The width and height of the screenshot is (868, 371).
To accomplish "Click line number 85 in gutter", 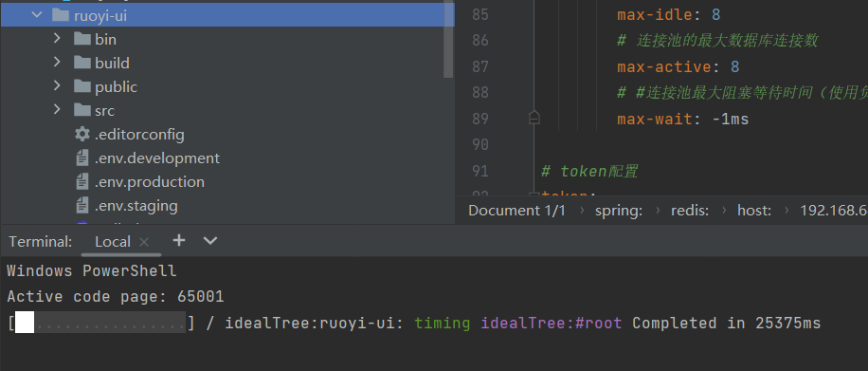I will pyautogui.click(x=479, y=14).
